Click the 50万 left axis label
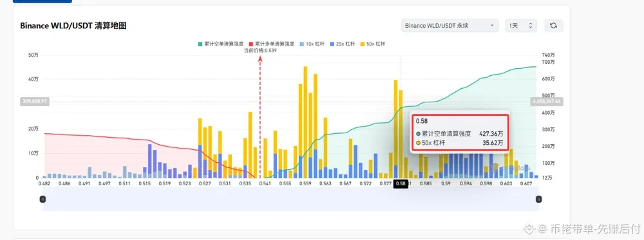The height and width of the screenshot is (240, 644). click(x=33, y=55)
